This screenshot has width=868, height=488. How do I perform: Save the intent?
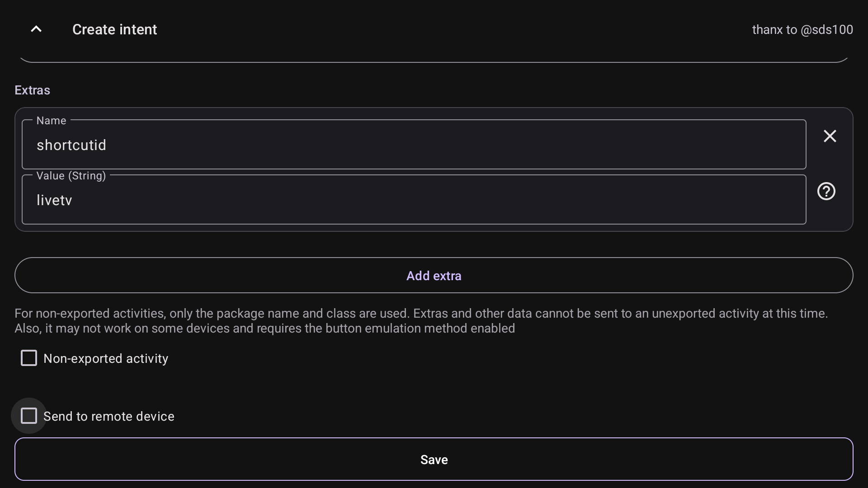coord(434,460)
